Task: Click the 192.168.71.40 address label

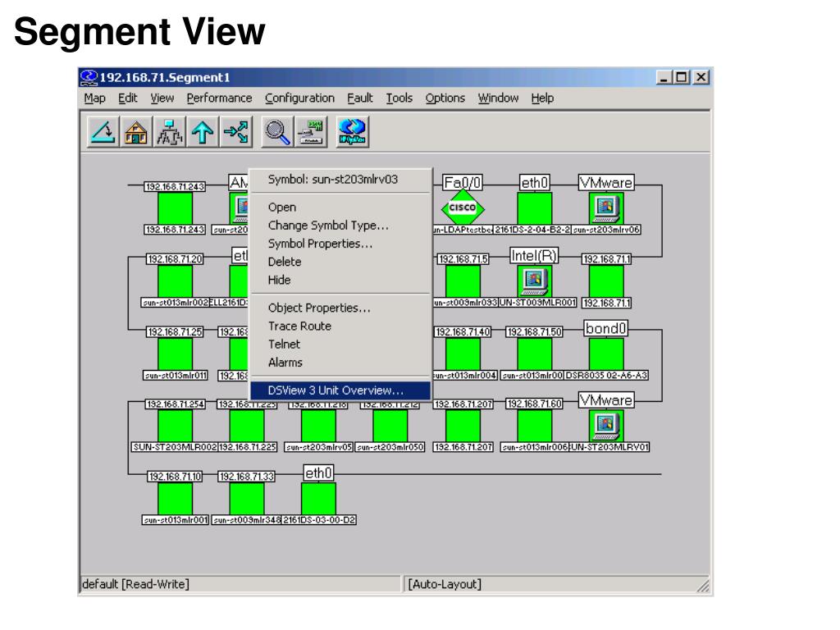Action: click(x=463, y=332)
